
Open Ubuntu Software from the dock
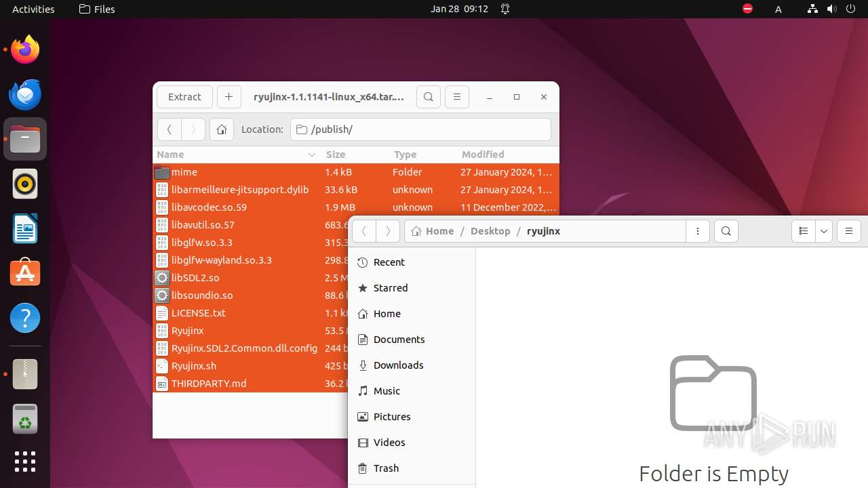click(x=25, y=273)
